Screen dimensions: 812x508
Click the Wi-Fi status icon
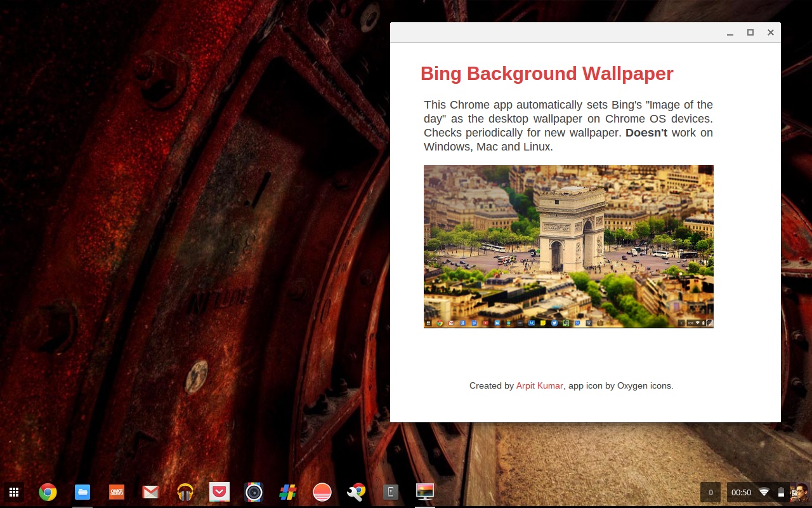764,492
